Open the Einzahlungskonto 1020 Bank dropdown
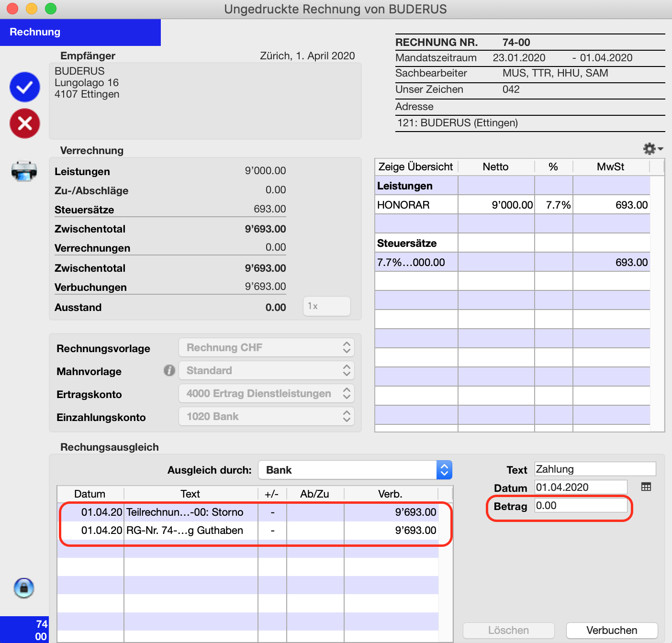 tap(267, 416)
